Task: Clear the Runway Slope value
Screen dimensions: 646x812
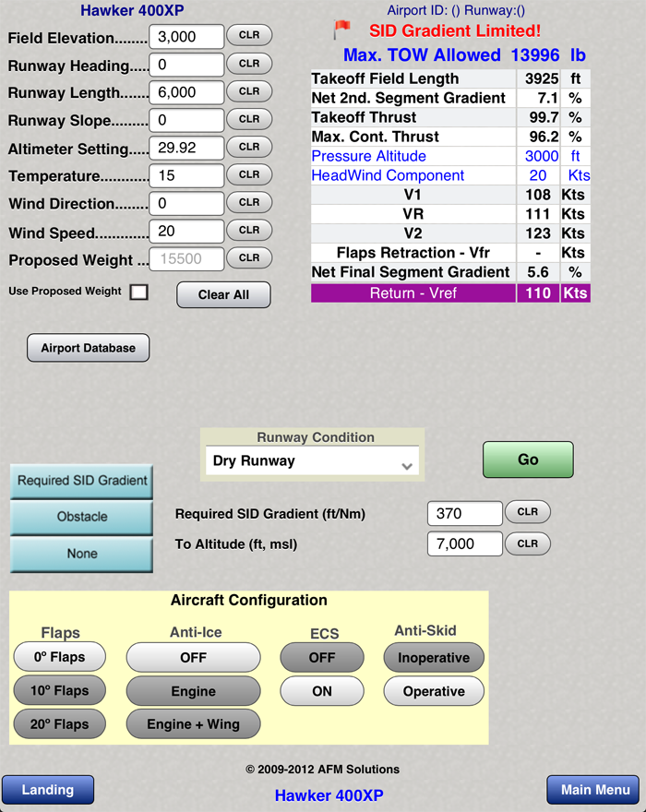Action: point(249,119)
